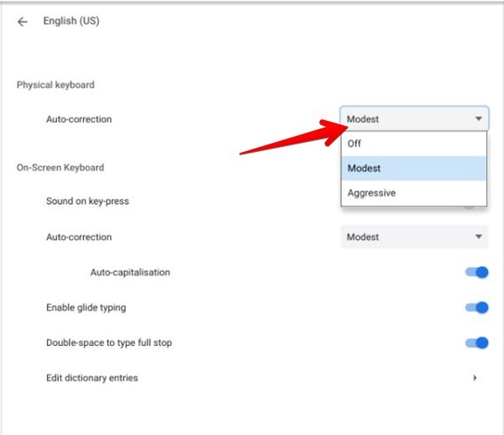Click the Edit dictionary entries label
The height and width of the screenshot is (435, 504).
[x=92, y=378]
